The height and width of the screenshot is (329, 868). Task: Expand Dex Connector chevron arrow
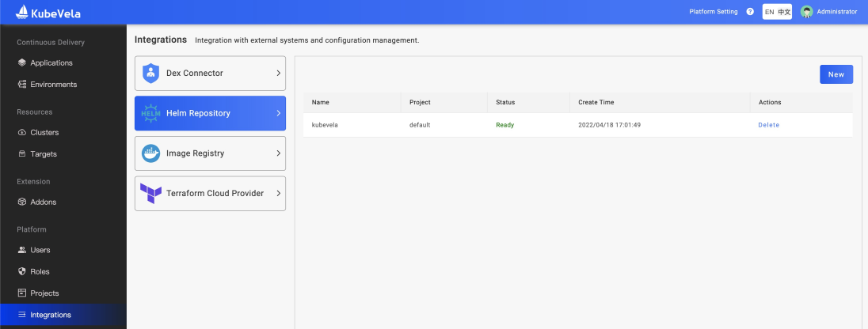(x=278, y=74)
